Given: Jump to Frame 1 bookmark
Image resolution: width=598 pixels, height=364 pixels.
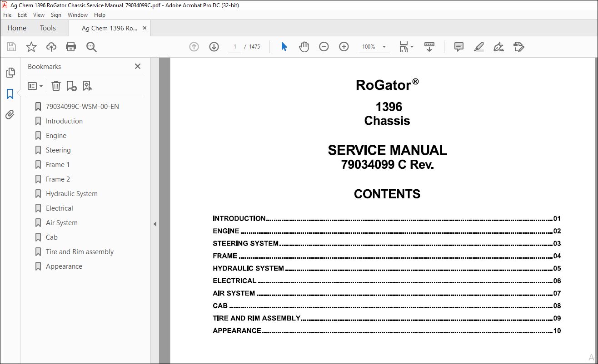Looking at the screenshot, I should pyautogui.click(x=58, y=165).
